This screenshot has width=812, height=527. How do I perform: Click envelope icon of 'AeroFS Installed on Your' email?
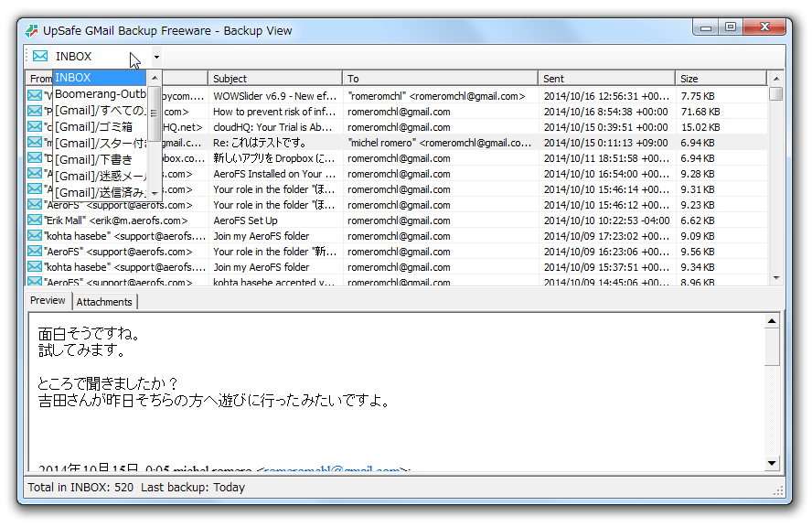pos(35,173)
